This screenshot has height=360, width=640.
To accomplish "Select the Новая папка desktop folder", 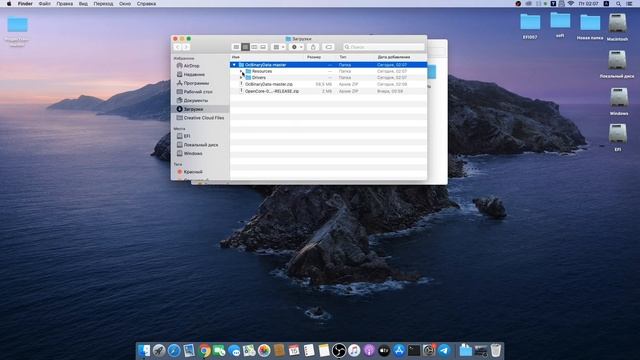I will point(590,27).
